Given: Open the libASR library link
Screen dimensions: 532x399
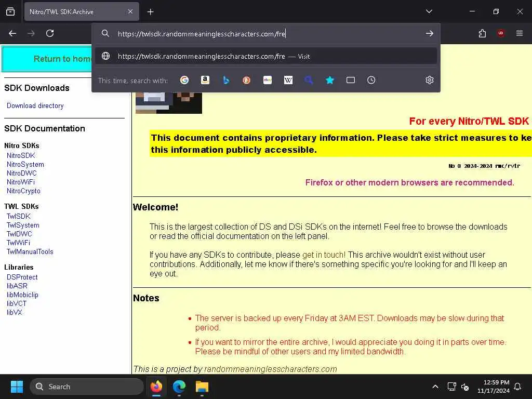Looking at the screenshot, I should pyautogui.click(x=17, y=286).
